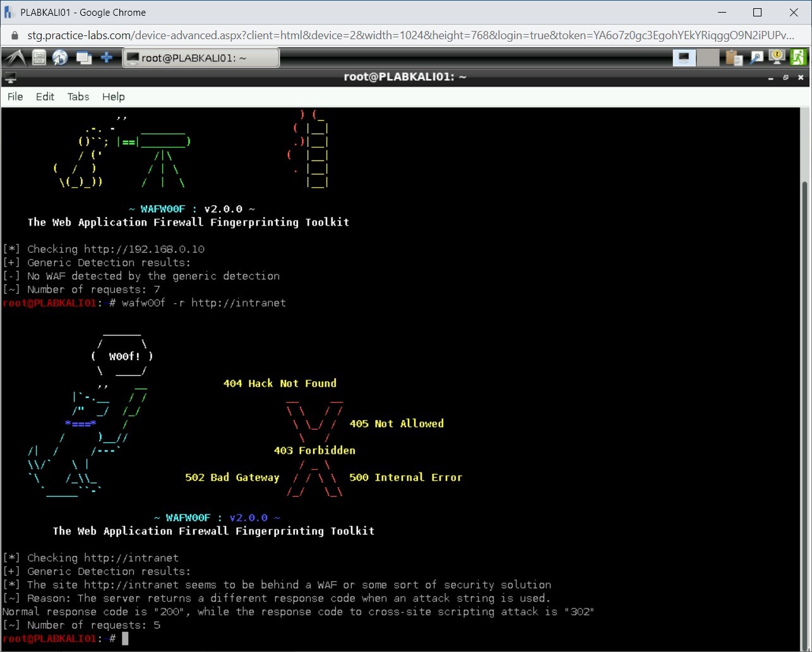Open the File menu
Screen dimensions: 812x652
(x=15, y=97)
